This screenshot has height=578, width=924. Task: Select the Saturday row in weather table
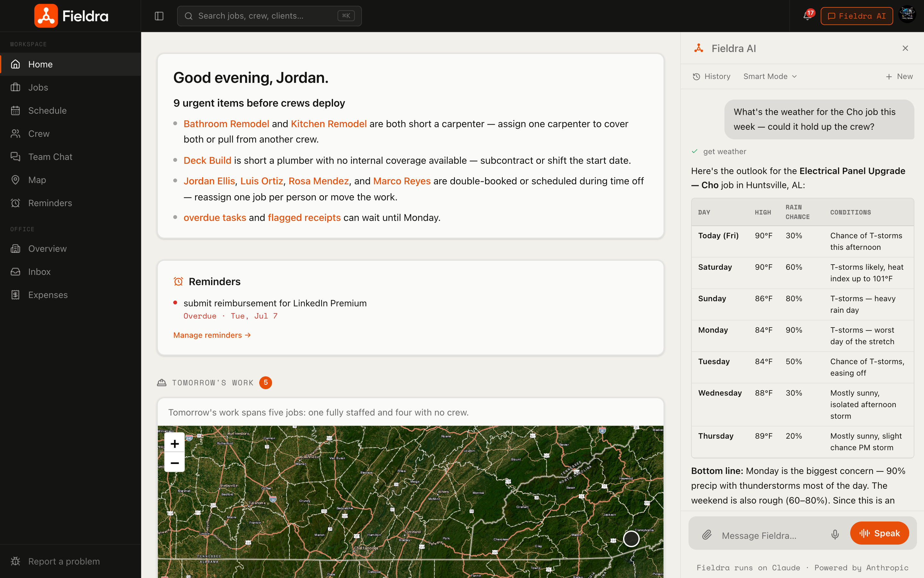click(x=802, y=273)
